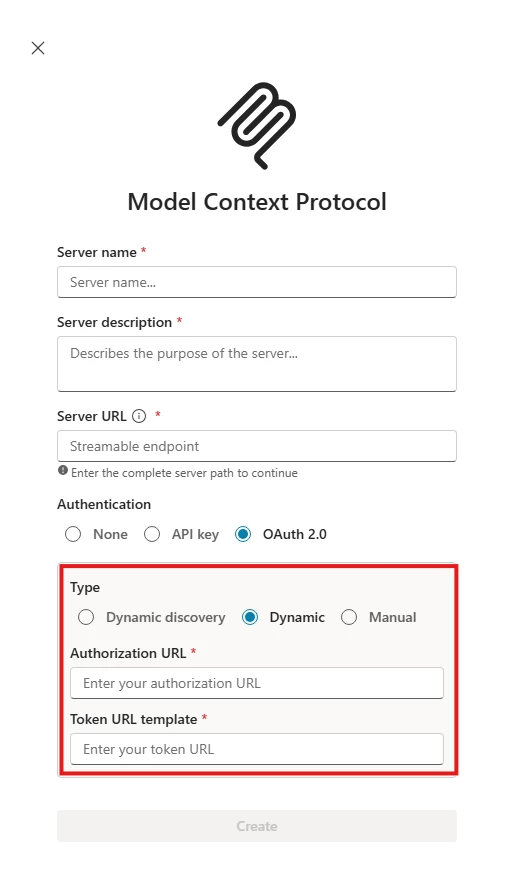Click the warning icon below Server URL field
This screenshot has width=507, height=877.
[x=63, y=470]
